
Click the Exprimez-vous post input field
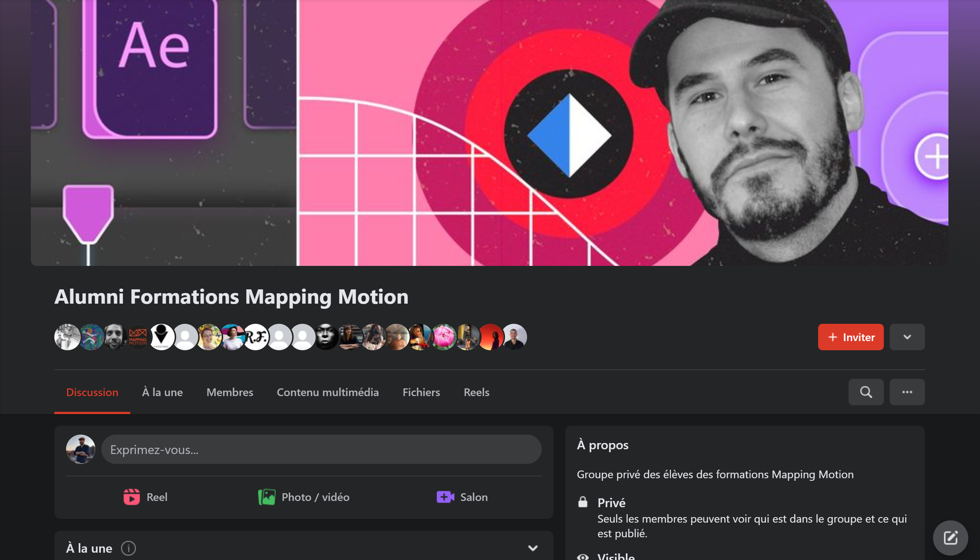pyautogui.click(x=321, y=449)
